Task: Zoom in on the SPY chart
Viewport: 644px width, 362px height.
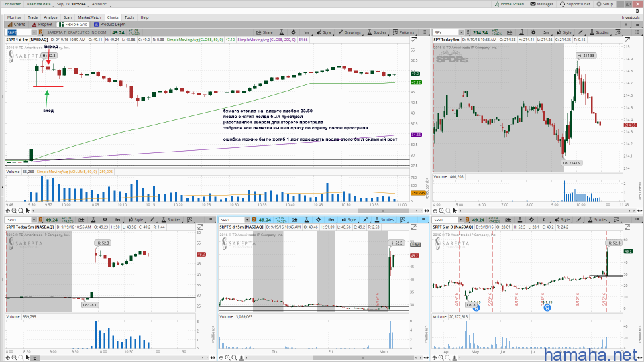Action: coord(441,210)
